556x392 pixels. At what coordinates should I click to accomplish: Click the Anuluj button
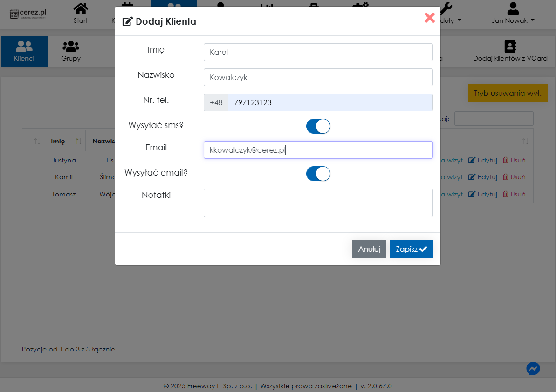click(369, 249)
